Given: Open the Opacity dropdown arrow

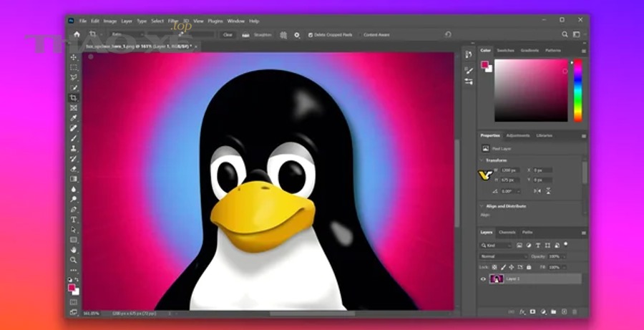Looking at the screenshot, I should point(565,256).
